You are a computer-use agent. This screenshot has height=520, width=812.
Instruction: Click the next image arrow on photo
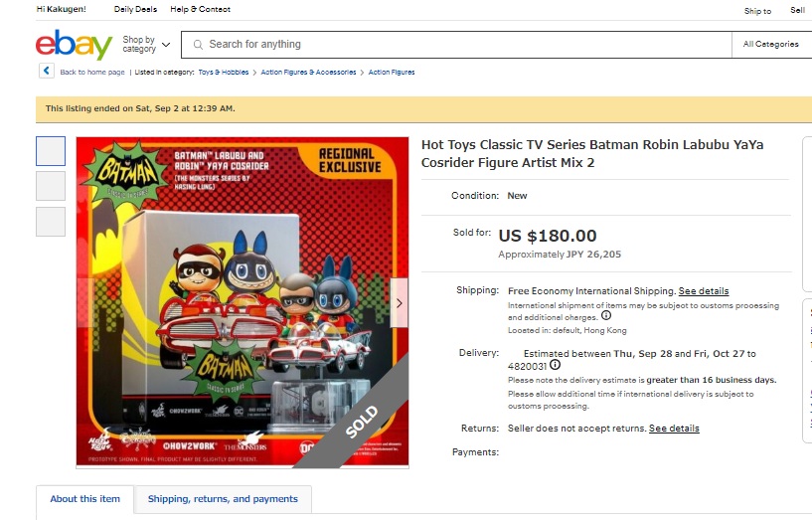coord(400,303)
